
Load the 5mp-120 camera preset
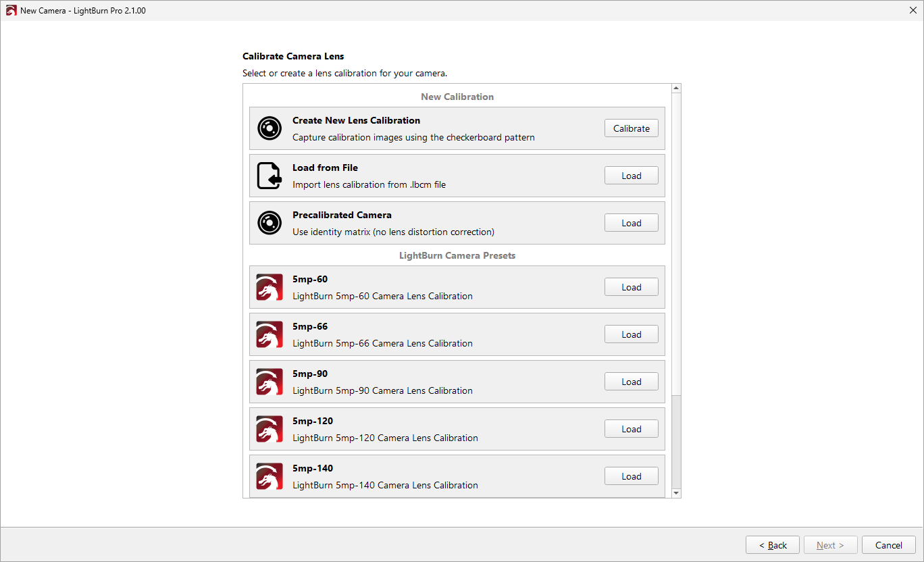point(632,429)
